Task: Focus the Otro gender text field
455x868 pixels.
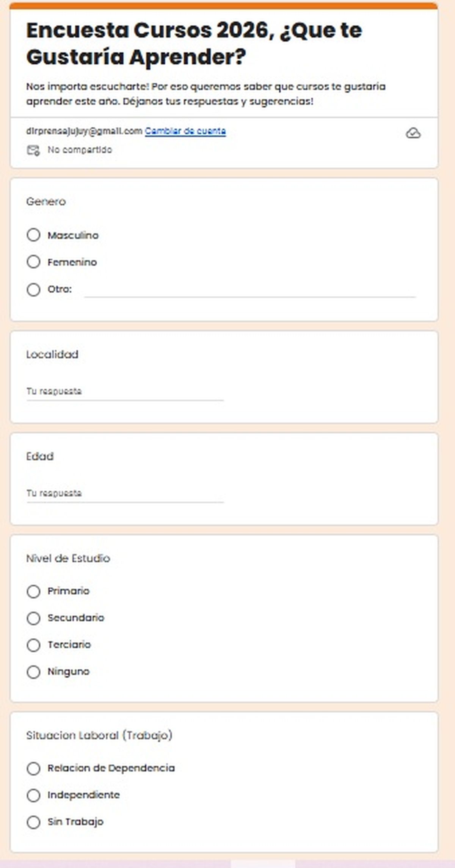Action: click(249, 290)
